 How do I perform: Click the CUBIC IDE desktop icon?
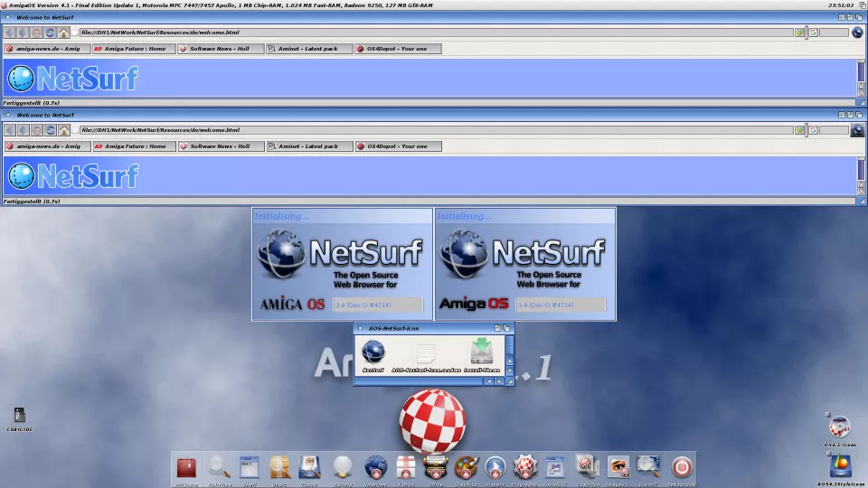pyautogui.click(x=19, y=416)
